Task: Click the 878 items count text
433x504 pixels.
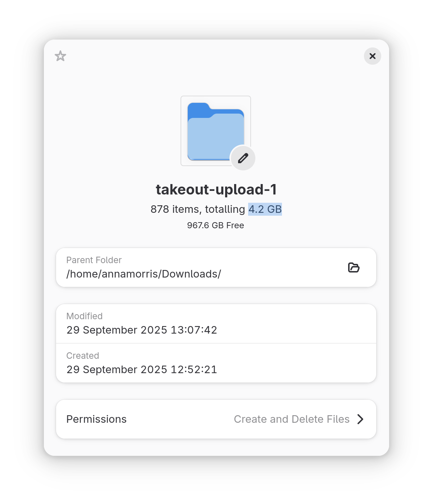Action: pyautogui.click(x=175, y=209)
